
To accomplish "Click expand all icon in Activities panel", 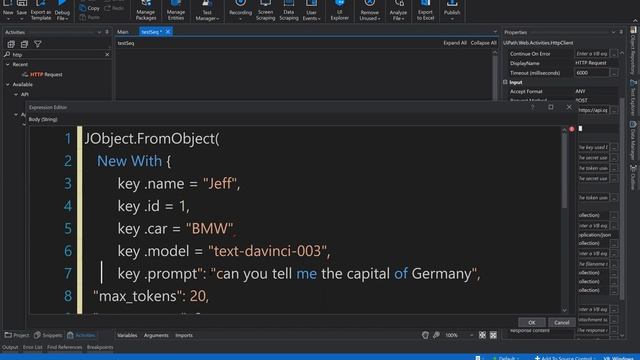I will tap(11, 44).
